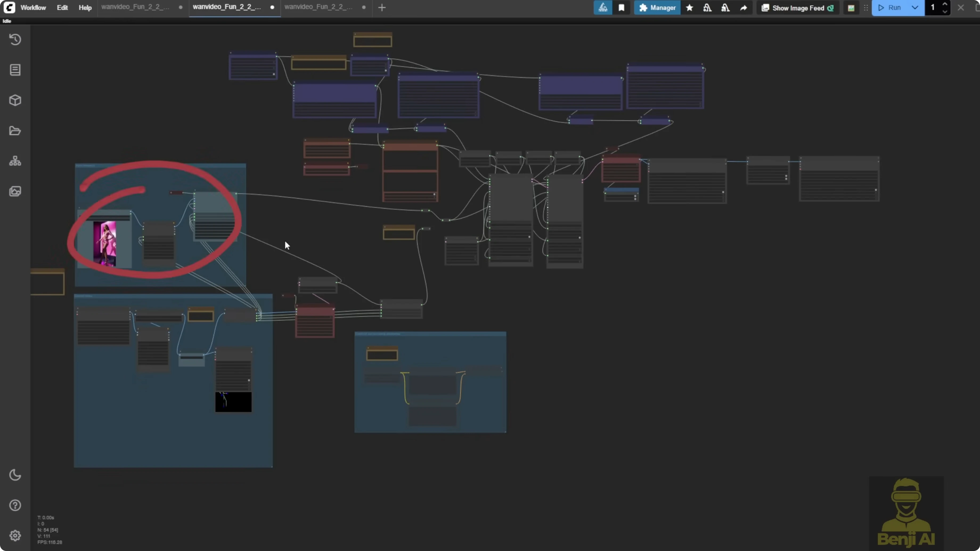Open the image gallery sidebar panel
This screenshot has height=551, width=980.
pos(15,191)
